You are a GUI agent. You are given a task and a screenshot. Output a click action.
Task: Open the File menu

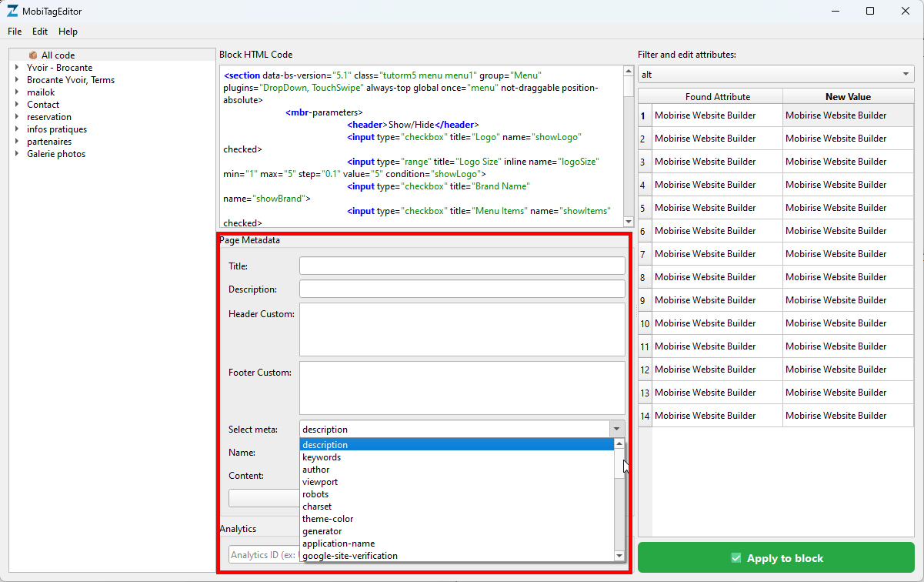(x=15, y=32)
